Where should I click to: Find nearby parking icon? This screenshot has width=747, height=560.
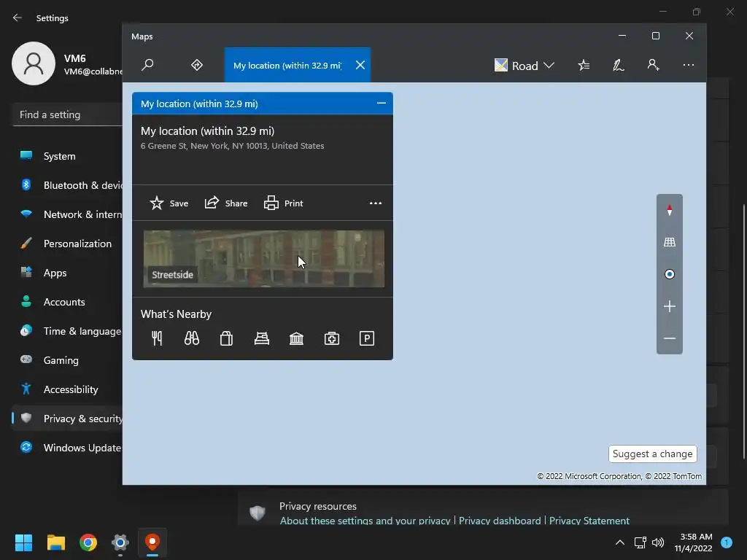[x=367, y=338]
